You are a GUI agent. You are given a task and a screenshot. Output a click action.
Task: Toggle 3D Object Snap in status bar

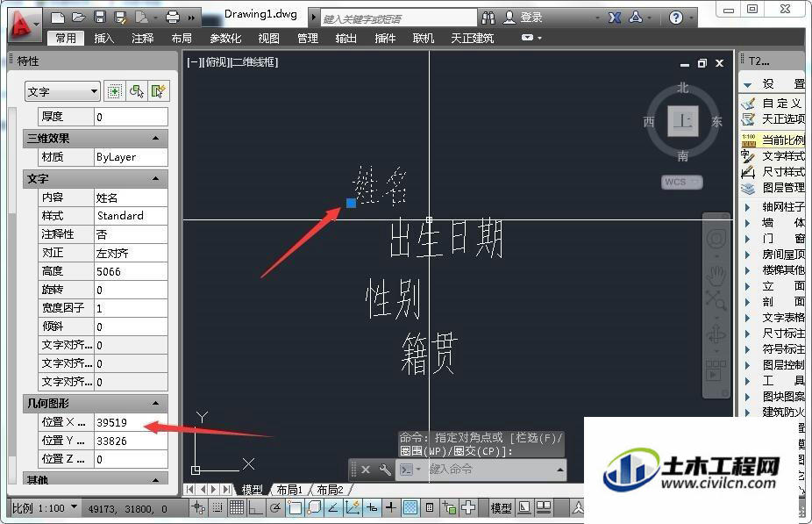314,508
